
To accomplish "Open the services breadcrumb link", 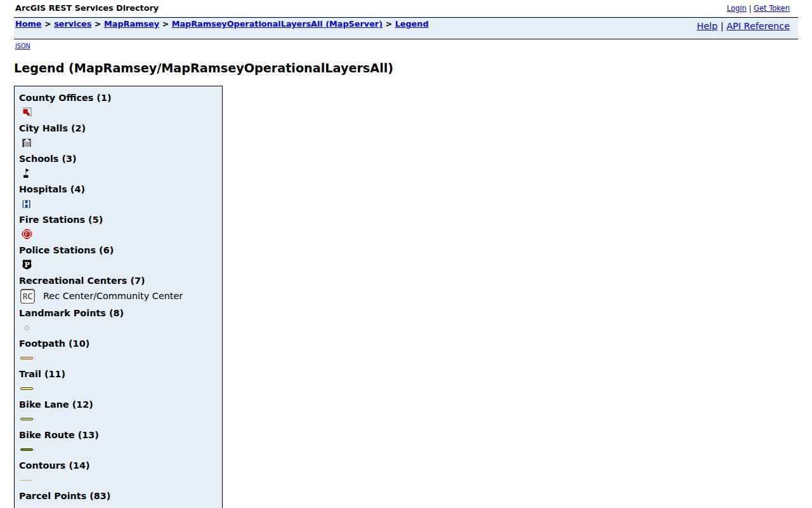I will coord(73,24).
